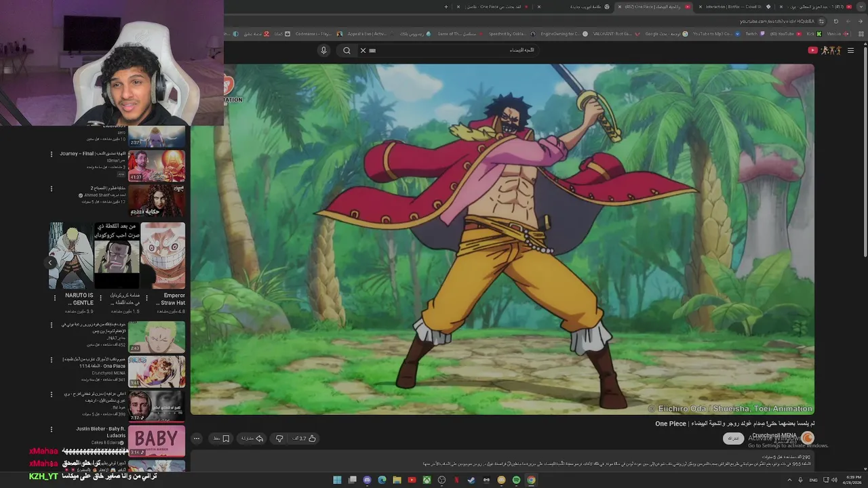Open Journey – Final video thumbnail
This screenshot has width=868, height=488.
(157, 165)
